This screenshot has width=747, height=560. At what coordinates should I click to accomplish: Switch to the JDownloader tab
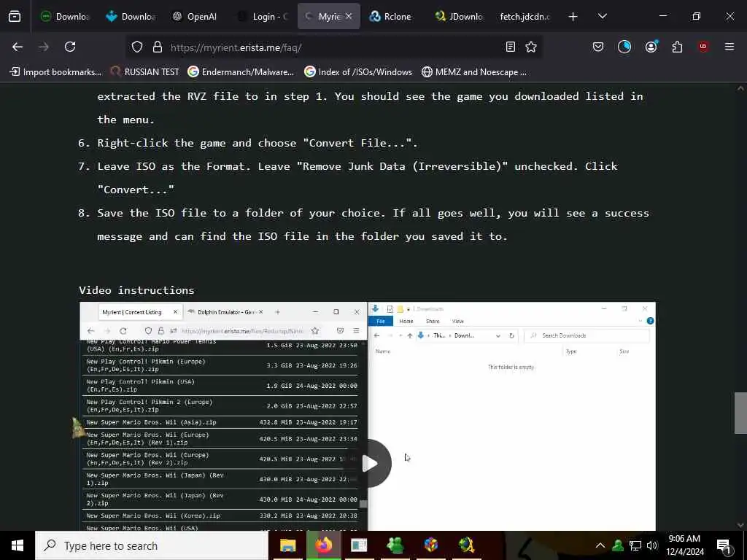tap(460, 17)
